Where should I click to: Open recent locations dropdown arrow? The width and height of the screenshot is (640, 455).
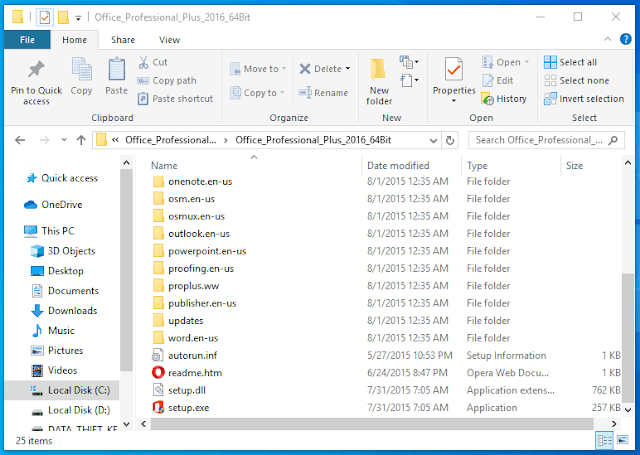coord(64,140)
